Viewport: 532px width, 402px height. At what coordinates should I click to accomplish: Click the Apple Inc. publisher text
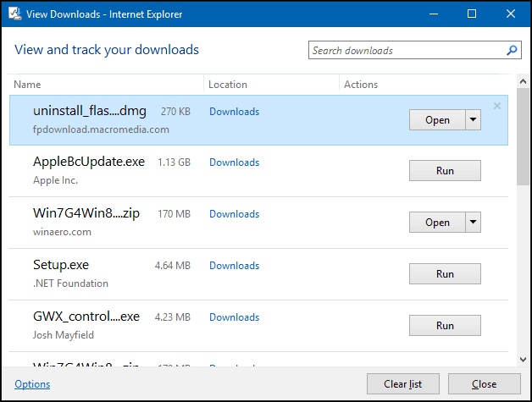tap(55, 180)
